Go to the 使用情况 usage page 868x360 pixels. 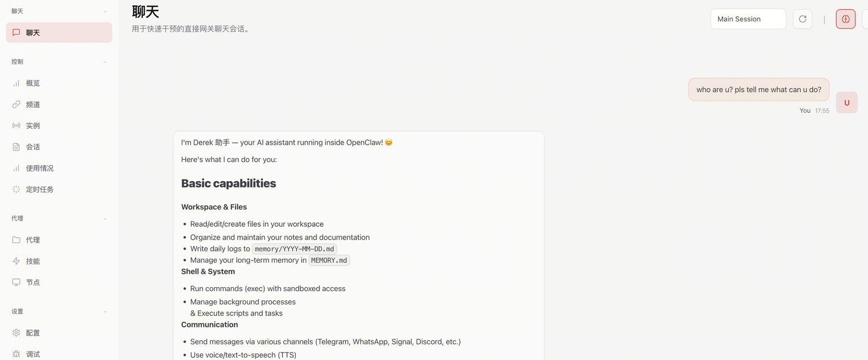[x=39, y=168]
